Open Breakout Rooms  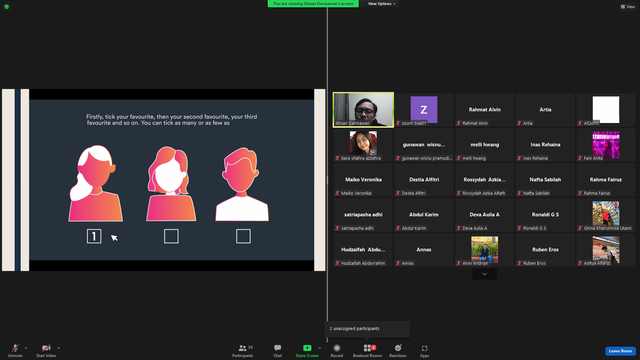click(367, 350)
